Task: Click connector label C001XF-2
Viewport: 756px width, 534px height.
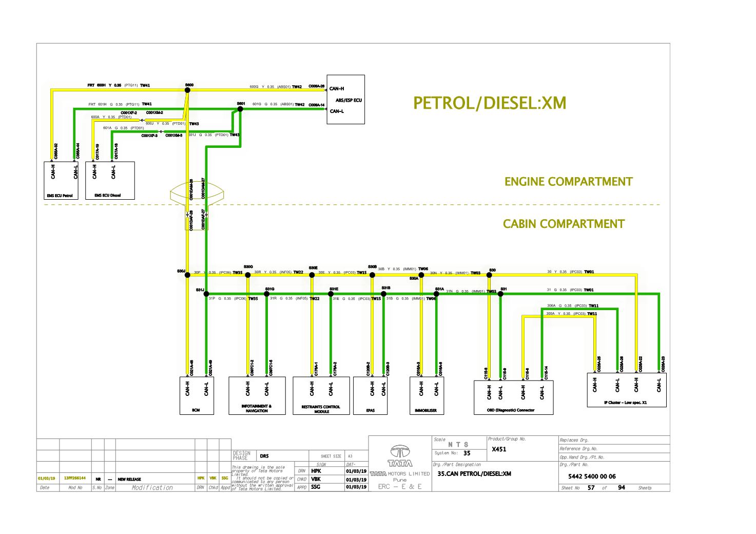Action: pyautogui.click(x=129, y=112)
